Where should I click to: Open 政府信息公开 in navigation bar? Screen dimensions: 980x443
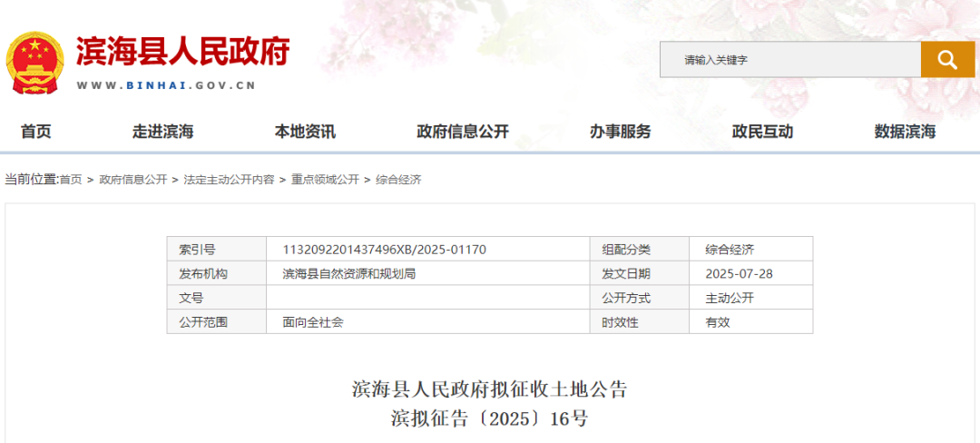coord(463,132)
